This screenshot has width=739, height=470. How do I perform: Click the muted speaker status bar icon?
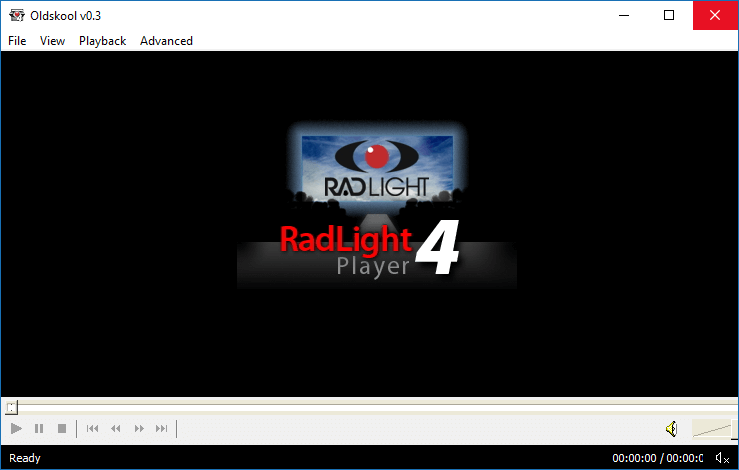(722, 458)
